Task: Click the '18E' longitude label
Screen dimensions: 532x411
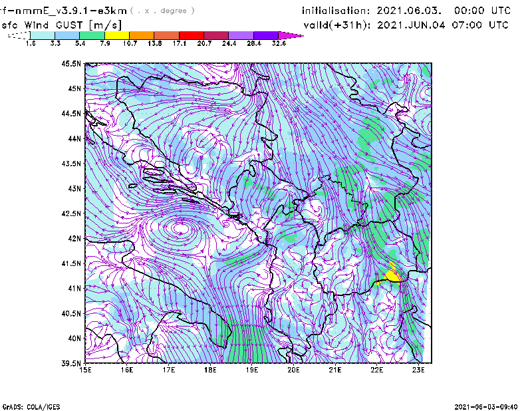Action: [x=210, y=370]
